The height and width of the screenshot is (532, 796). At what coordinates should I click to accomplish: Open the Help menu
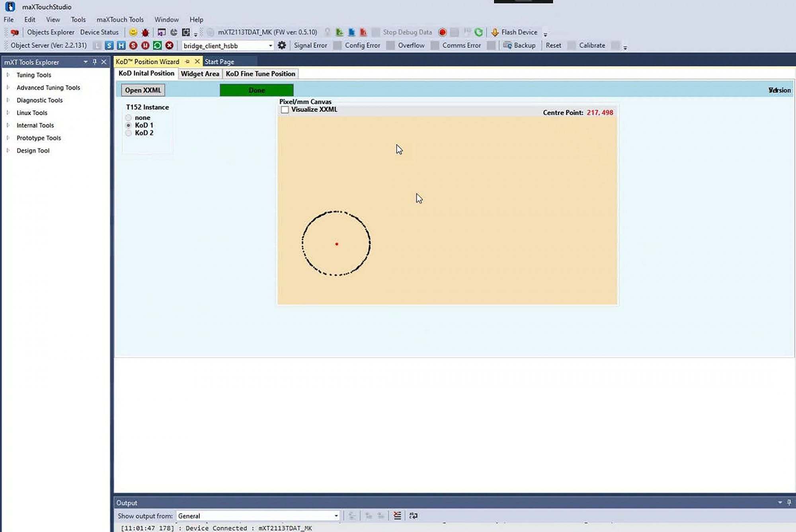point(196,19)
